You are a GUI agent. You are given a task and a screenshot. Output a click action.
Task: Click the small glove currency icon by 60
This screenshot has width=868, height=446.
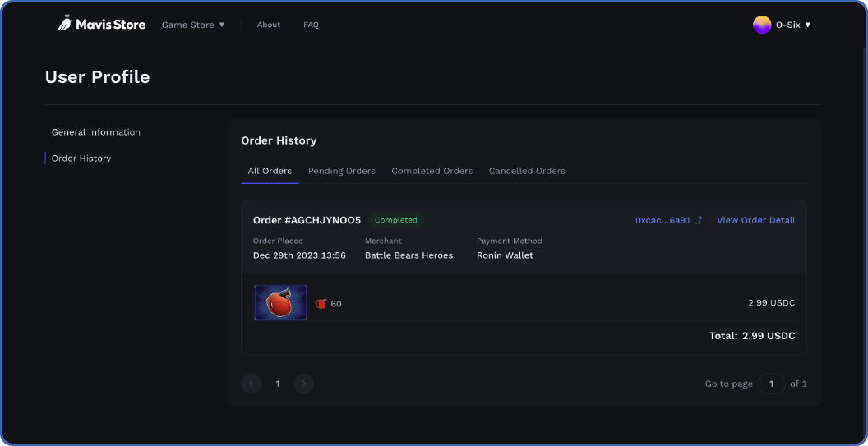(x=321, y=303)
